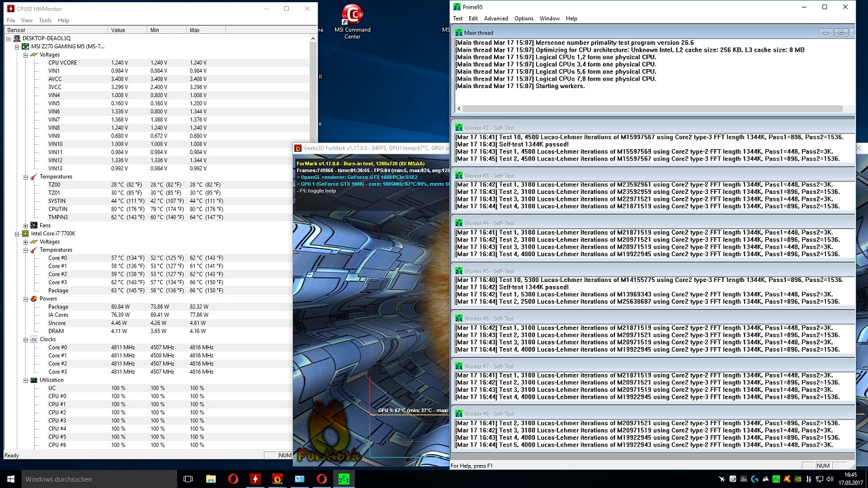
Task: Click the Worker #3 Self-Test window icon
Action: [459, 176]
